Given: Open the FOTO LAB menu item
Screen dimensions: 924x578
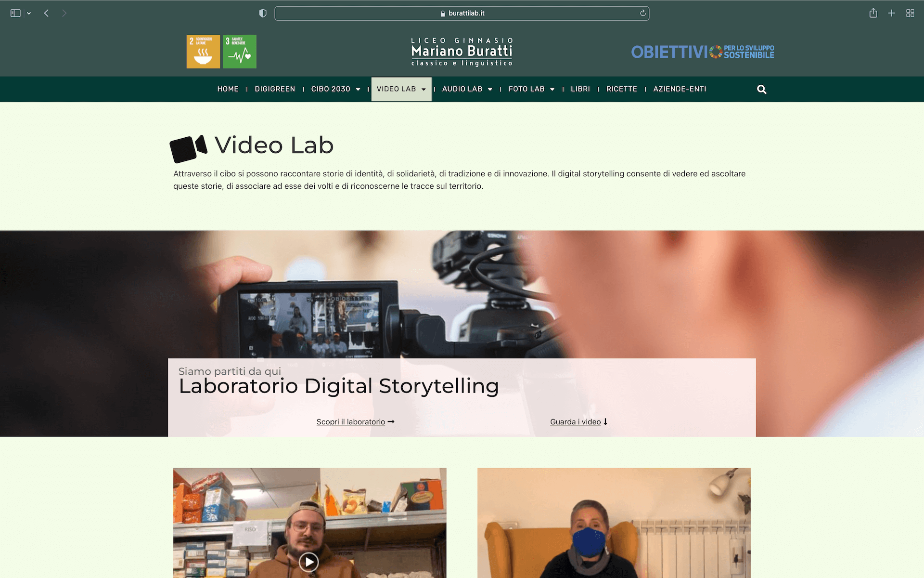Looking at the screenshot, I should click(x=526, y=89).
